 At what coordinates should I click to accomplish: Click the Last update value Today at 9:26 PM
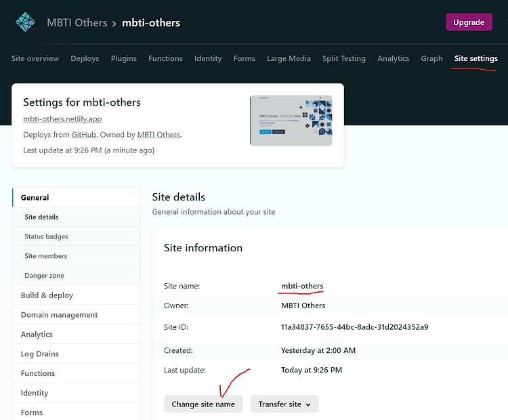click(x=312, y=370)
